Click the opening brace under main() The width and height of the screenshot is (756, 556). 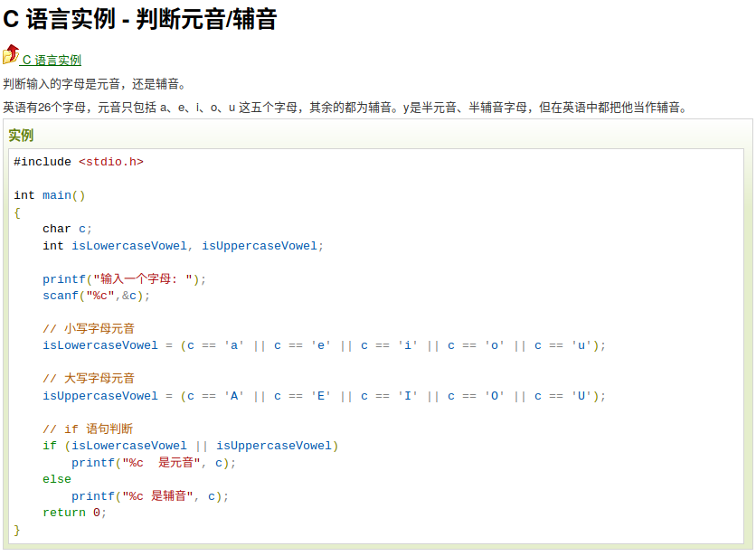(17, 212)
